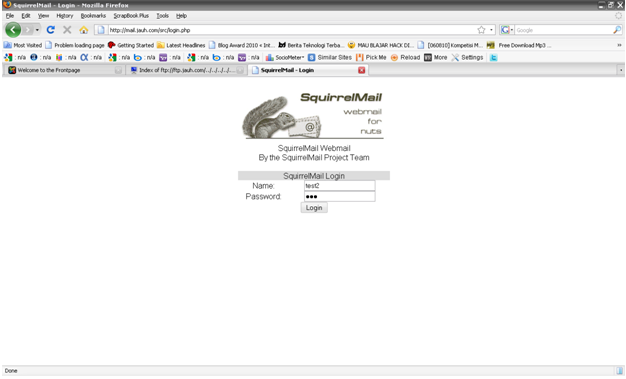Open the File menu

click(10, 16)
